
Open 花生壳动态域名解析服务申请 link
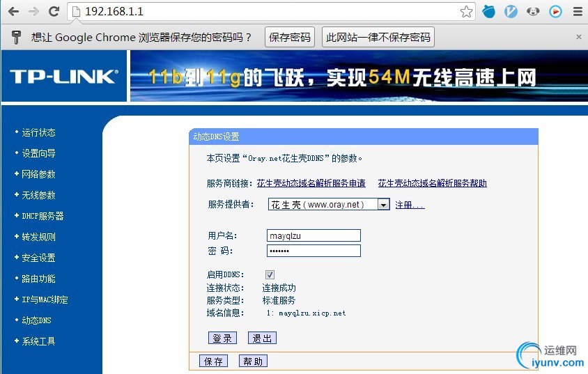[311, 183]
